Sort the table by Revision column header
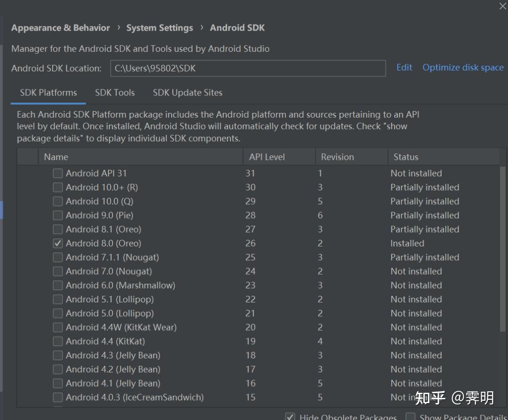 351,157
